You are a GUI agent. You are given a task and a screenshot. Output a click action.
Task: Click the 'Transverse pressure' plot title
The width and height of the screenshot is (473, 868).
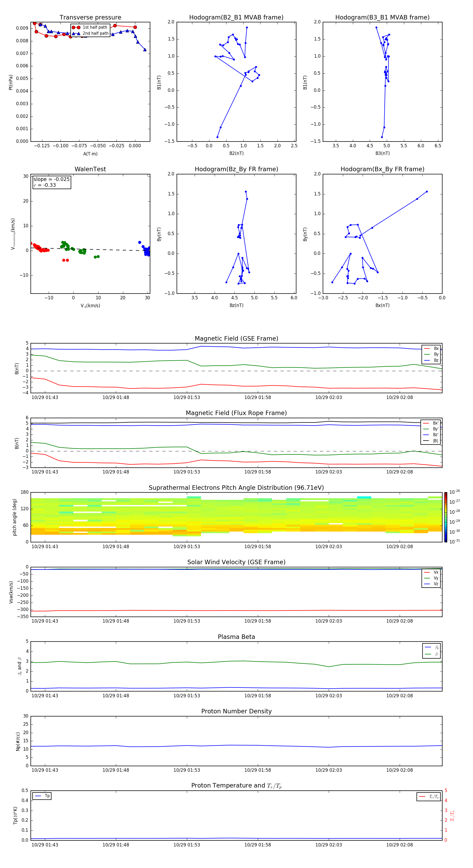click(90, 18)
